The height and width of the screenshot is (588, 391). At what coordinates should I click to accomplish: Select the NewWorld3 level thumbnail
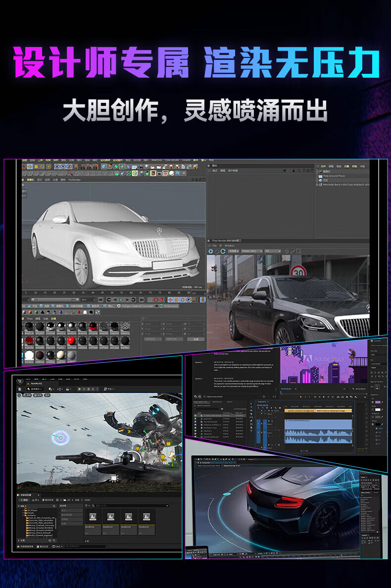pos(147,522)
